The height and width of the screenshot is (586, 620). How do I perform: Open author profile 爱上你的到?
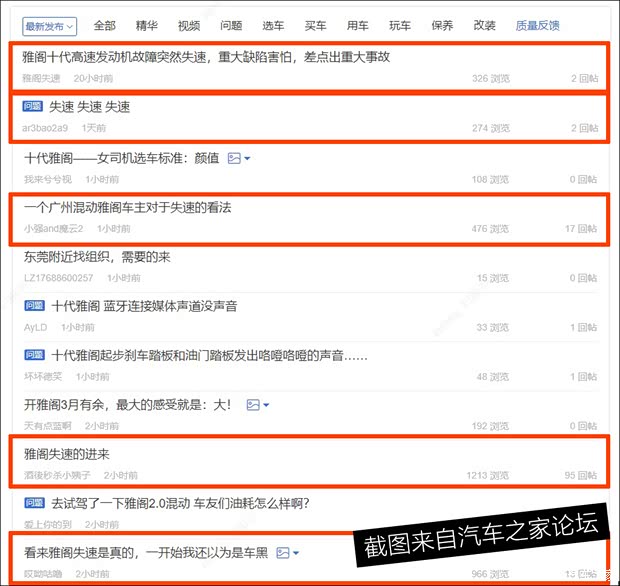47,525
